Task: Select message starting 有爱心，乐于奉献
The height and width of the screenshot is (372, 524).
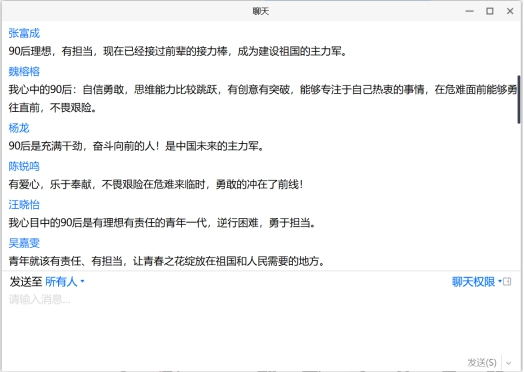Action: (x=156, y=184)
